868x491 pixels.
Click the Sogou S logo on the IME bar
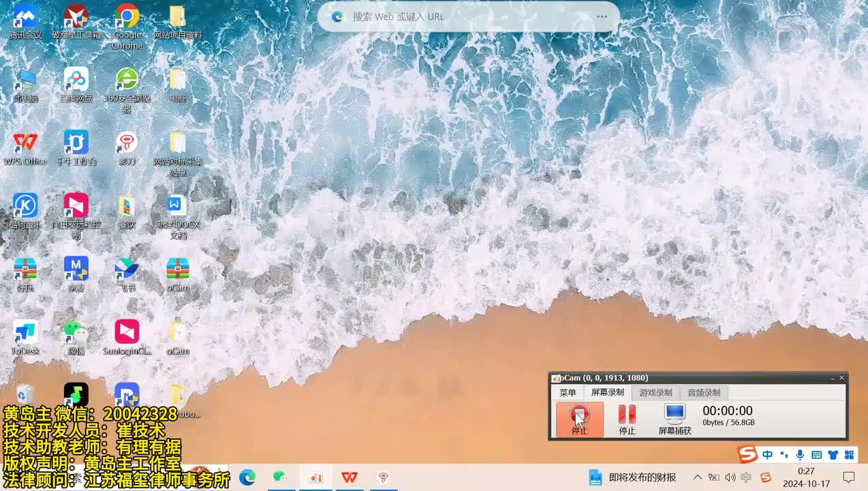(748, 454)
